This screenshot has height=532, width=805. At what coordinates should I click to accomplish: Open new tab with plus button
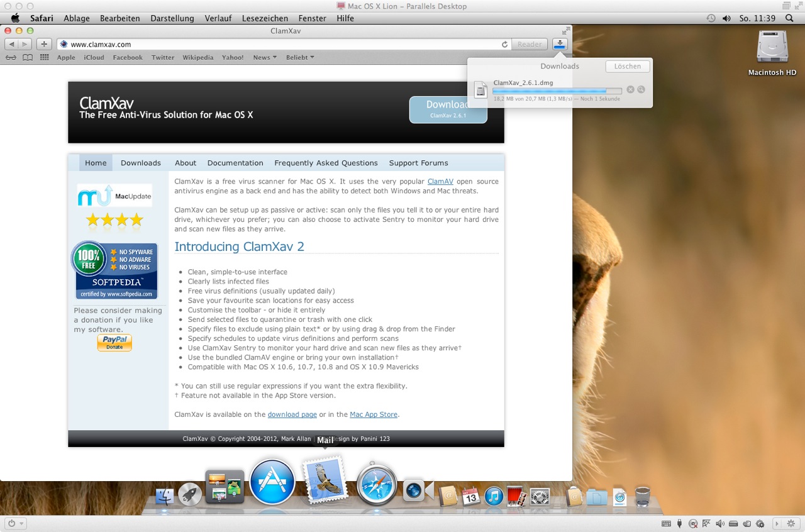(x=43, y=44)
